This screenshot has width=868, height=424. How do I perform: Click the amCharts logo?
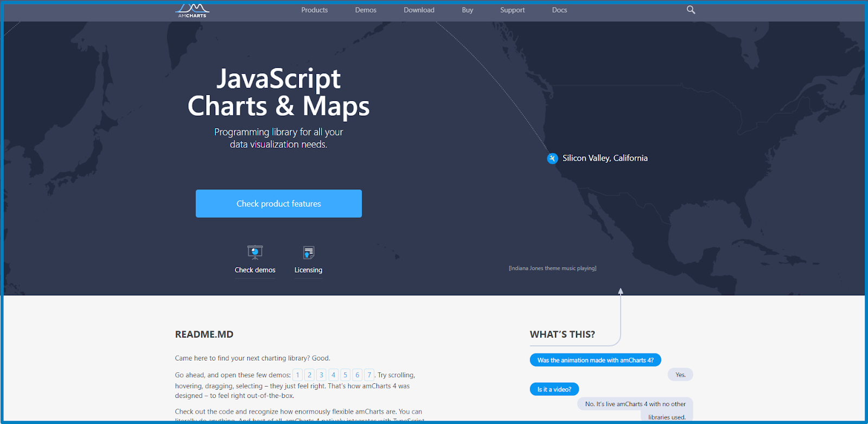pyautogui.click(x=192, y=10)
